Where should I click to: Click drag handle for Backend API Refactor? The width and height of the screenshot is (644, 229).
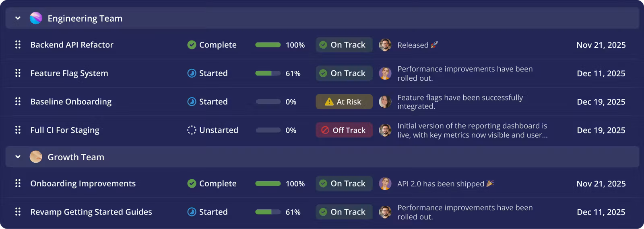pyautogui.click(x=18, y=45)
